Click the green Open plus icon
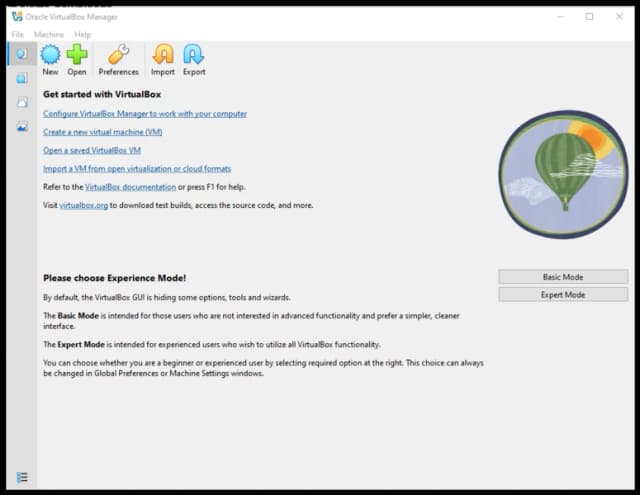Viewport: 640px width, 495px height. coord(77,54)
